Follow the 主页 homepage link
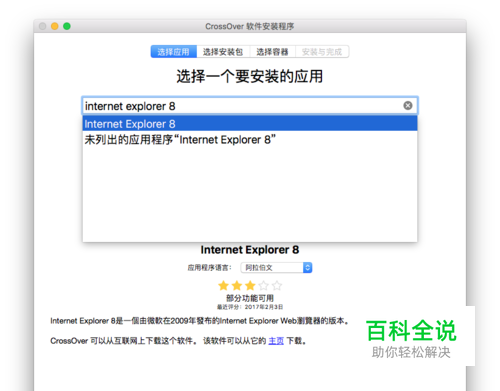The image size is (500, 391). pos(276,341)
